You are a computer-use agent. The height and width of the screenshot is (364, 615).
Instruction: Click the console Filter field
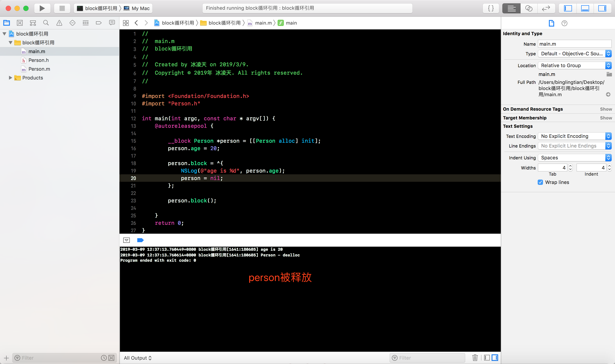pyautogui.click(x=427, y=358)
